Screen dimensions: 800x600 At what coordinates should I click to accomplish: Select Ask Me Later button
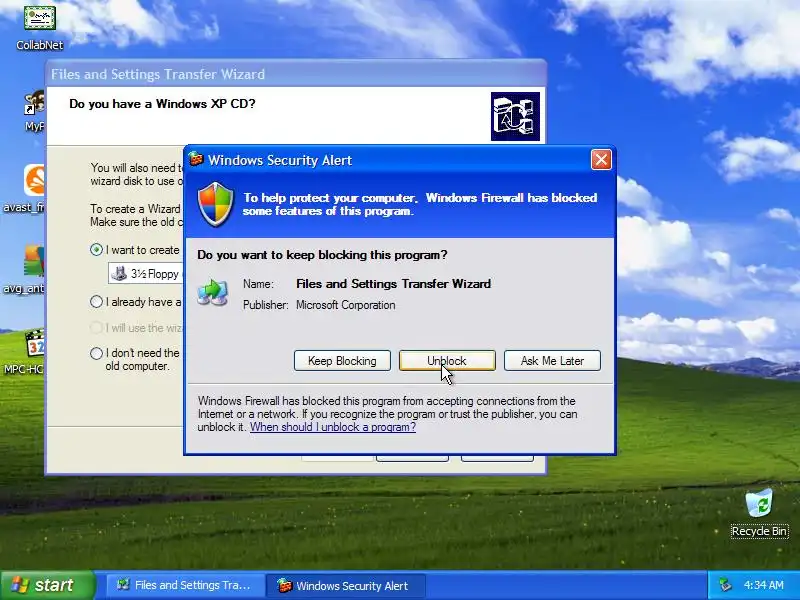[x=552, y=361]
